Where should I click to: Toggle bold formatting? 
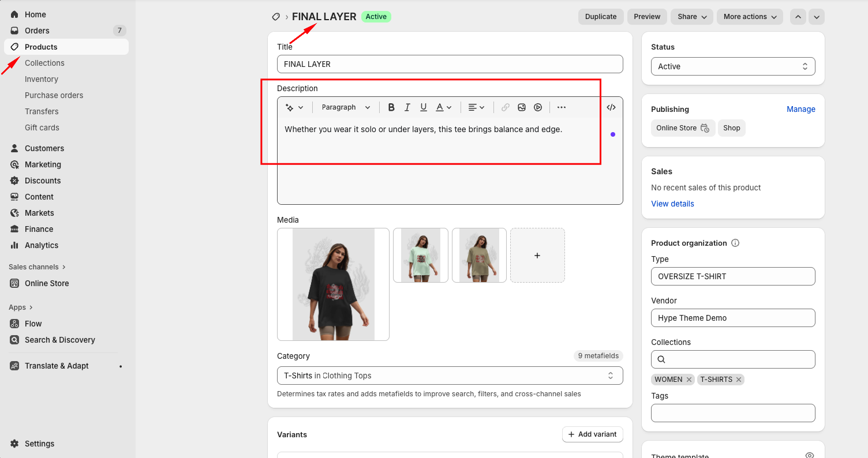(x=391, y=107)
